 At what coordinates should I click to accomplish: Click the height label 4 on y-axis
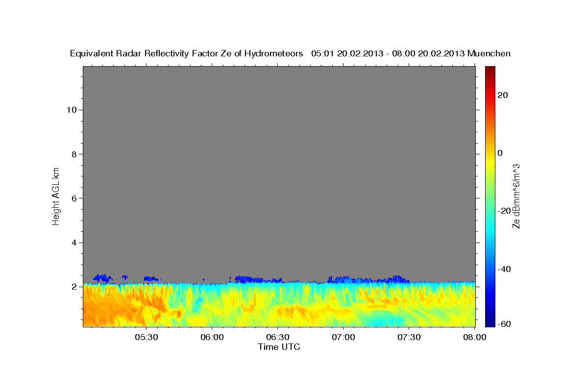click(73, 243)
